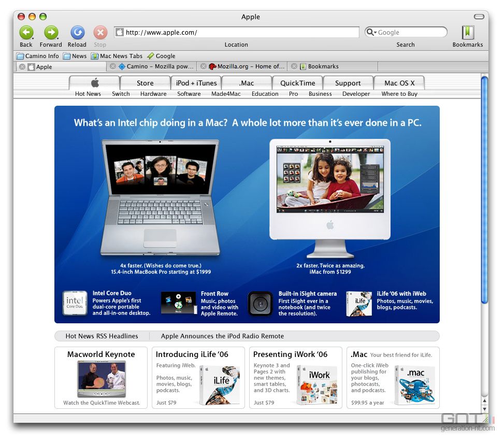Click the Macworld Keynote video thumbnail
Screen dimensions: 504x443
point(102,379)
